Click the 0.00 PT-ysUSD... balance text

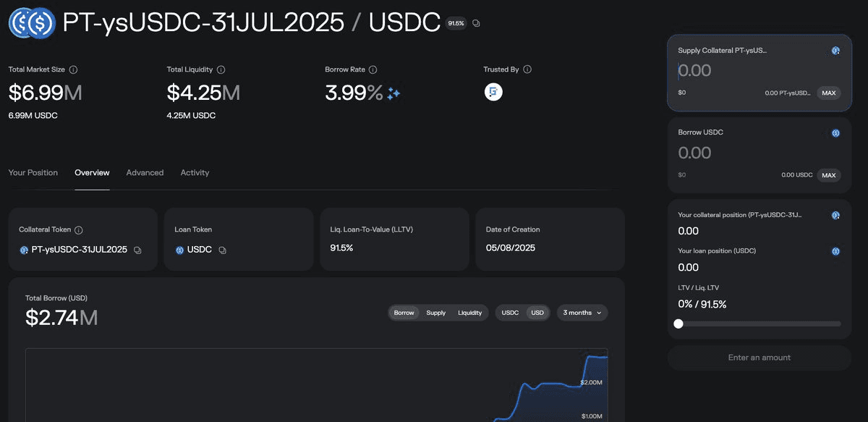(788, 93)
